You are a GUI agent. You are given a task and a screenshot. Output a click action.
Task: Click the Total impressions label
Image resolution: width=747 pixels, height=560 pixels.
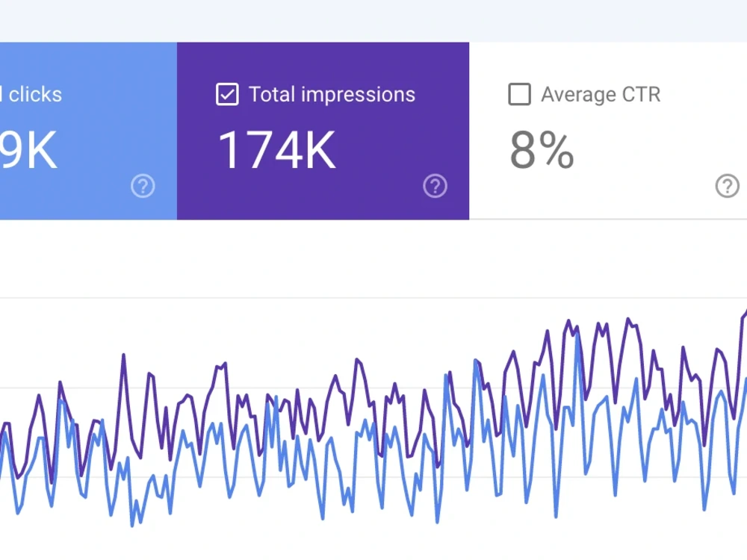(332, 94)
